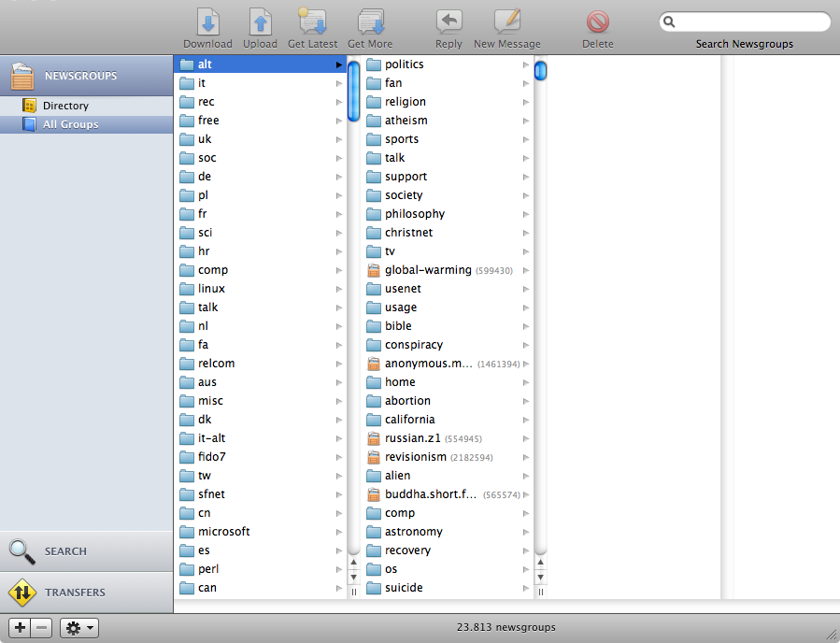Open the global-warming newsgroup
Viewport: 840px width, 643px height.
428,270
